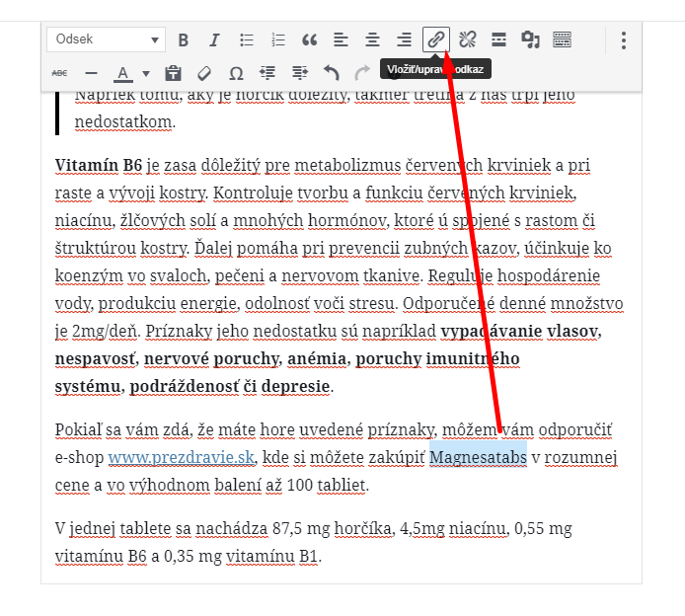Screen dimensions: 685x616
Task: Insert a horizontal line
Action: pos(91,73)
